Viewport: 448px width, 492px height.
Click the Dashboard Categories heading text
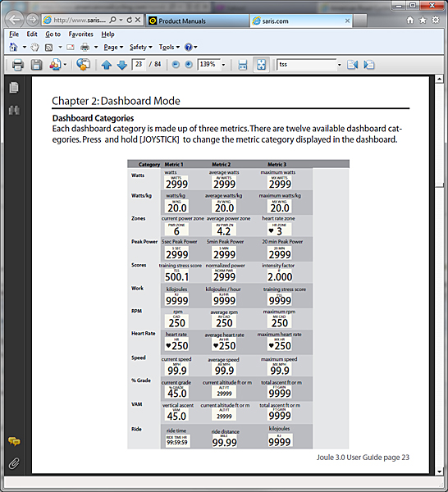pos(93,118)
